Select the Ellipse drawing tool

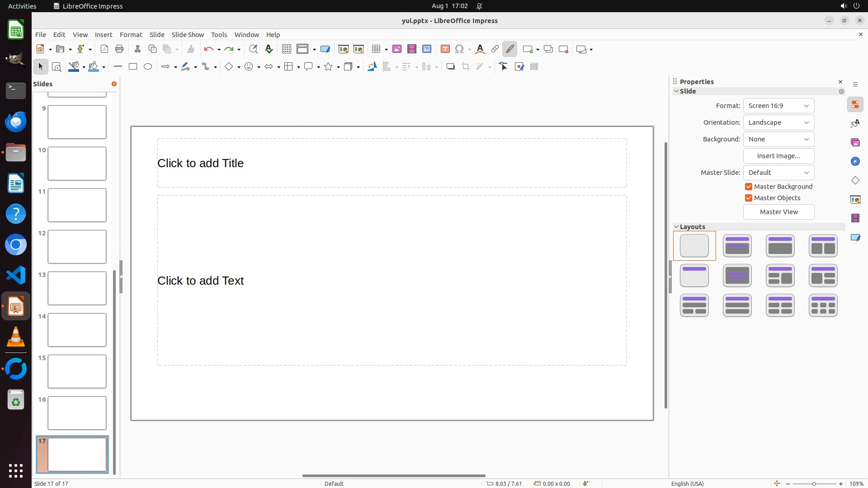(x=148, y=67)
